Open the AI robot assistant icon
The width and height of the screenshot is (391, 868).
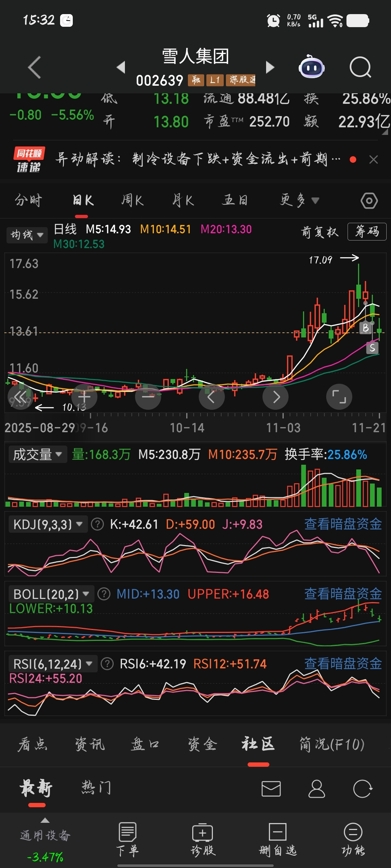point(311,67)
